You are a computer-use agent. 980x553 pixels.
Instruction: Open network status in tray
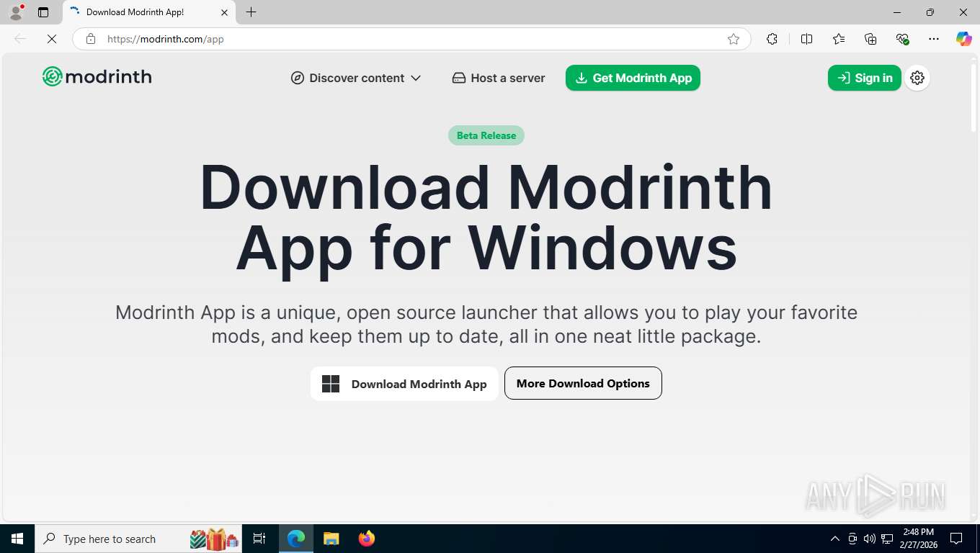887,539
